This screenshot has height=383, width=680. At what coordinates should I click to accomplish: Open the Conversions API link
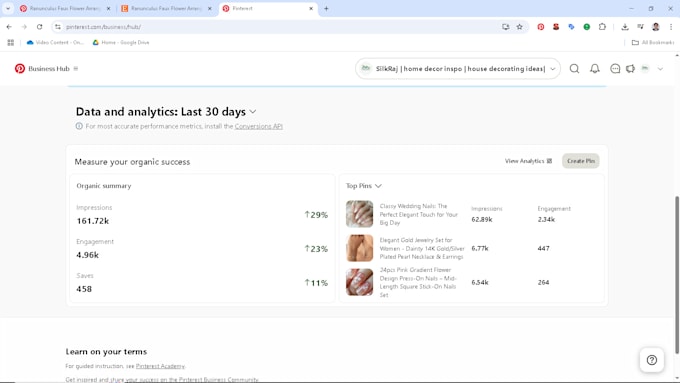pos(258,126)
